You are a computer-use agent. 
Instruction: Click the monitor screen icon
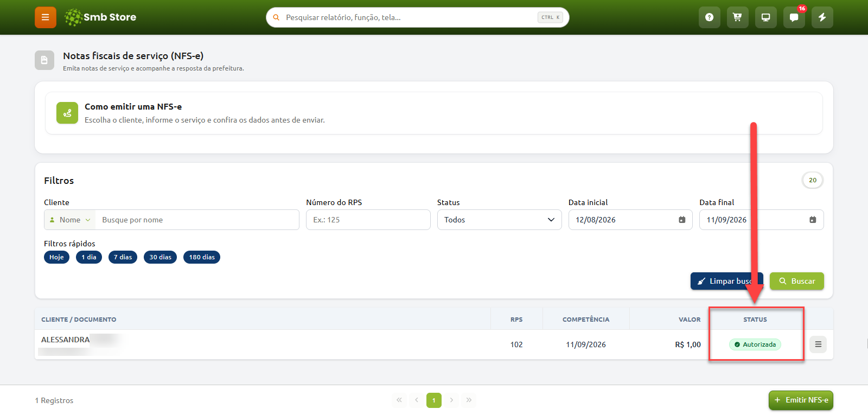(x=765, y=17)
